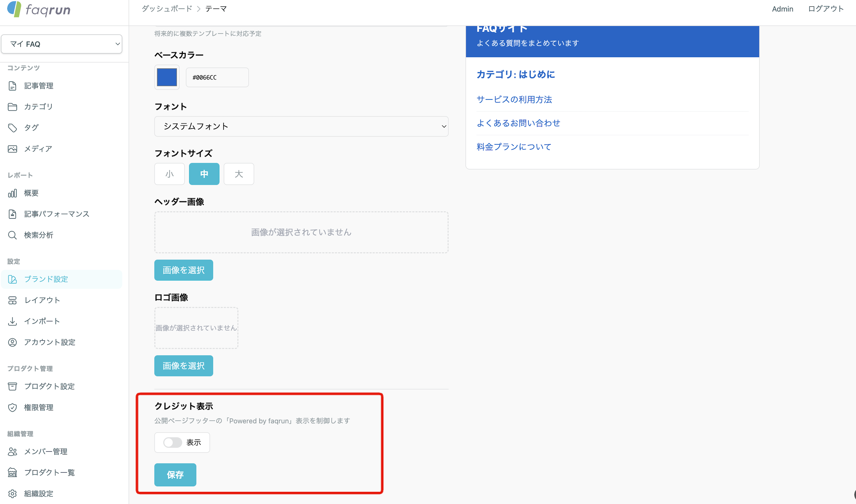
Task: Click the 記事パフォーマンス report icon
Action: (13, 214)
